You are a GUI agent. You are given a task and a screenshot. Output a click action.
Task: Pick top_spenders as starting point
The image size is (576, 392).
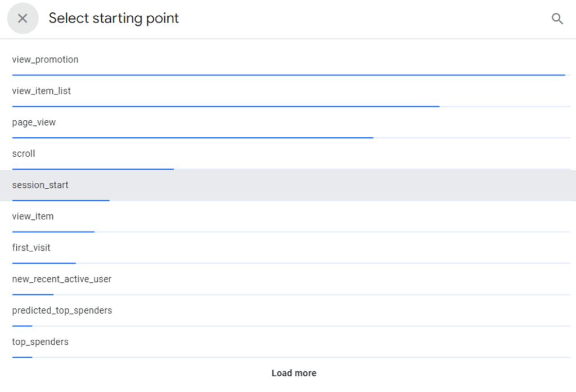click(40, 342)
